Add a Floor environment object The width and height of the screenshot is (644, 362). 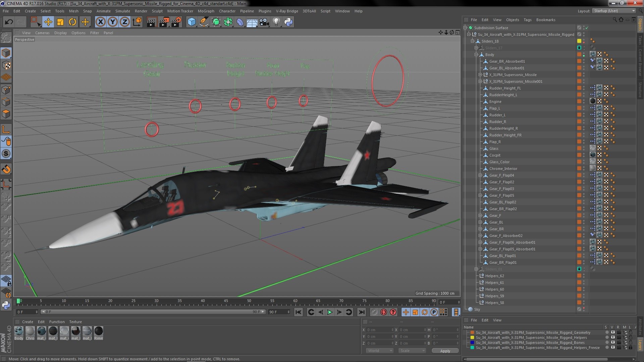point(252,22)
